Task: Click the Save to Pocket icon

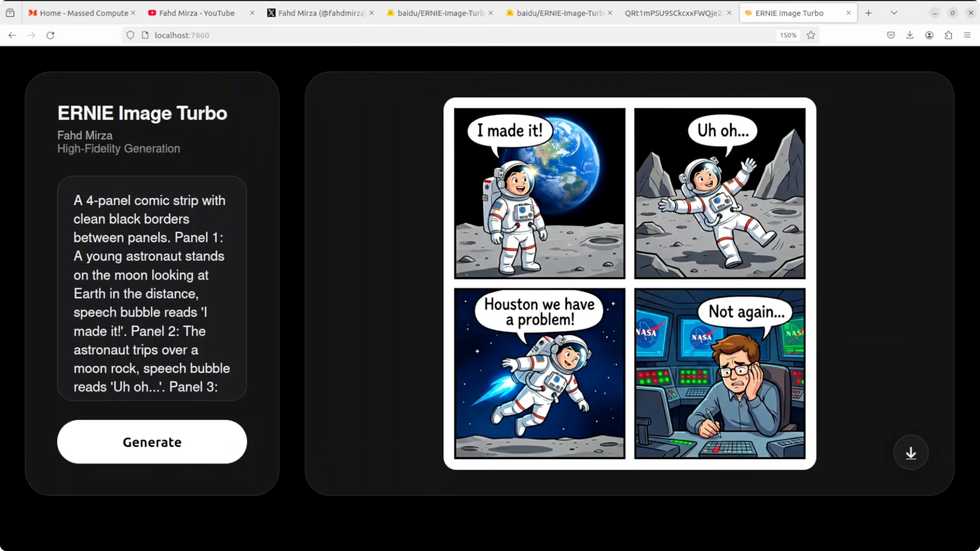Action: click(x=891, y=35)
